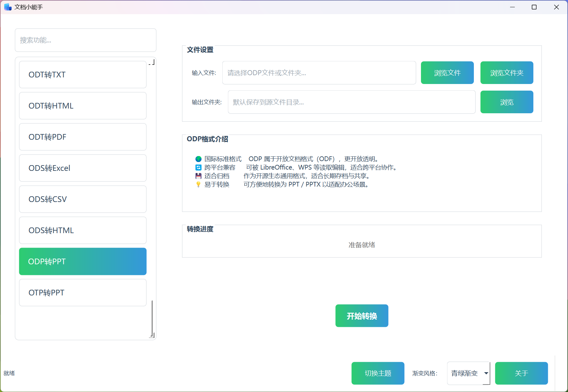This screenshot has width=568, height=392.
Task: Switch to ODS转CSV conversion
Action: pos(82,199)
